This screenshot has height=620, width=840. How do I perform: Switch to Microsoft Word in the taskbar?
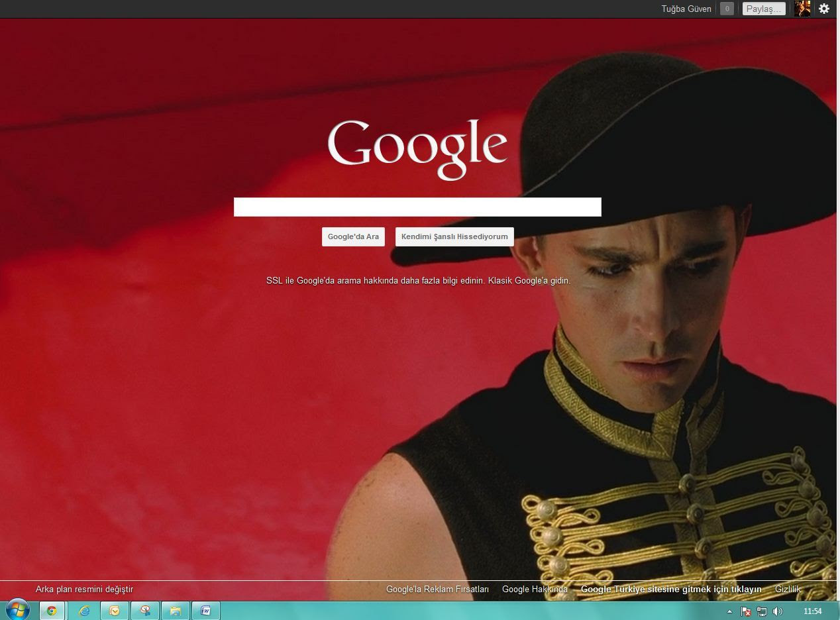point(206,611)
